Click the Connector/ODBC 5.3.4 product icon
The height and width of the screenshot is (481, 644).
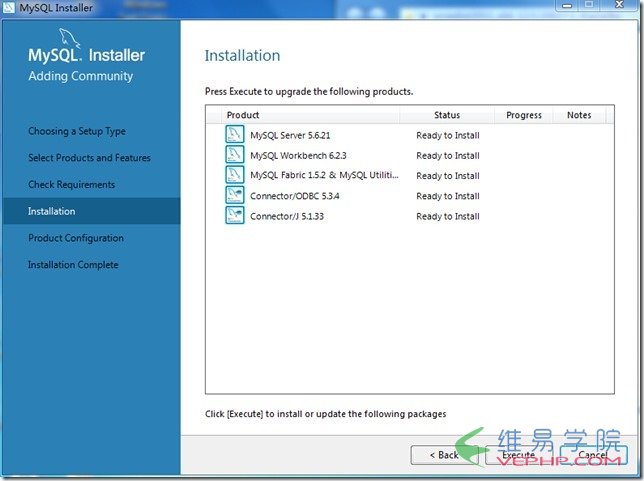point(235,195)
